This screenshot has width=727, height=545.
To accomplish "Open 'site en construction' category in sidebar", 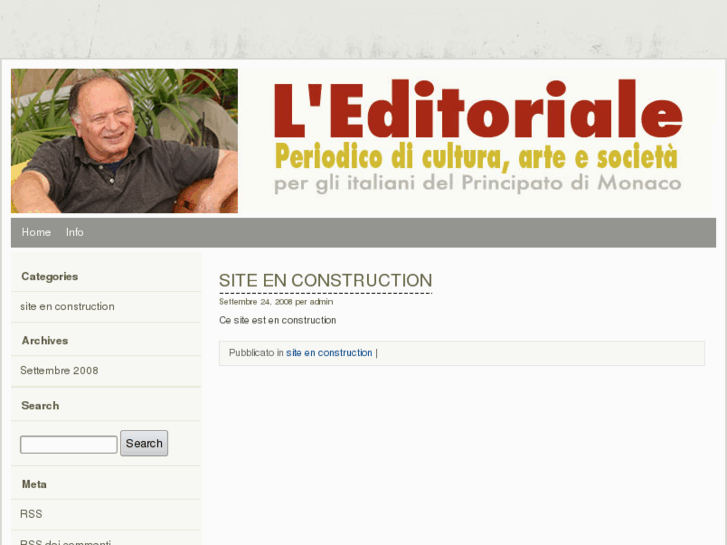I will [67, 307].
